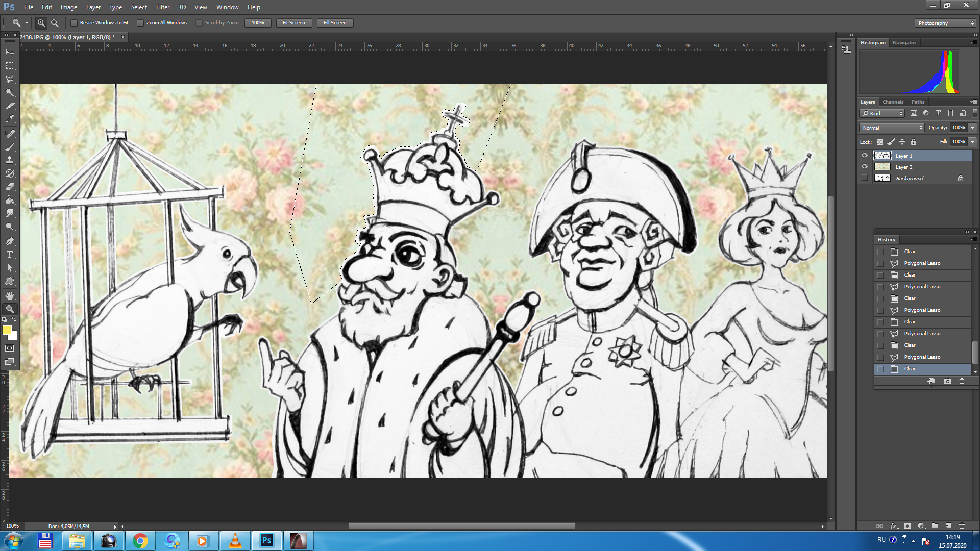Create new snapshot in History panel

[x=947, y=381]
